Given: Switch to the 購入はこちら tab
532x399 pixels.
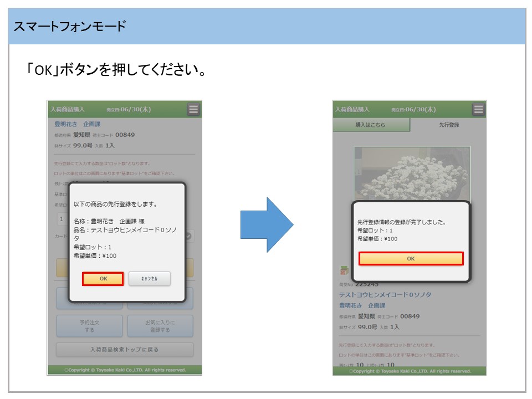Looking at the screenshot, I should 371,125.
